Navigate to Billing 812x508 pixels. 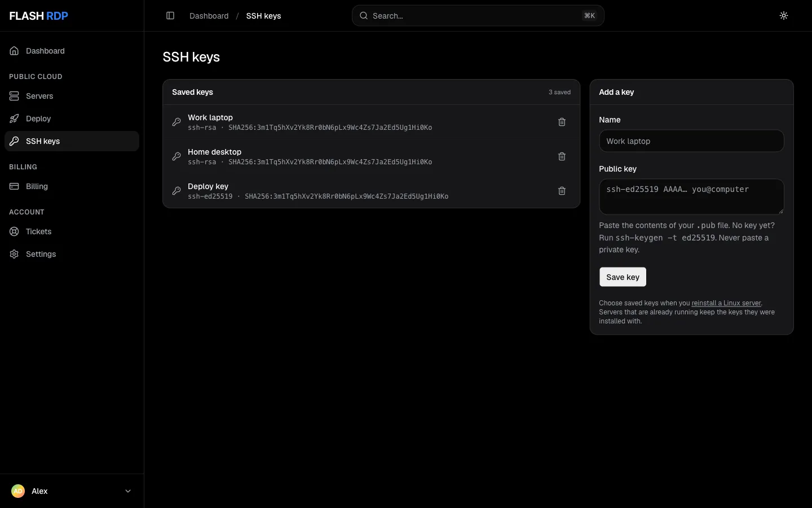[x=72, y=186]
